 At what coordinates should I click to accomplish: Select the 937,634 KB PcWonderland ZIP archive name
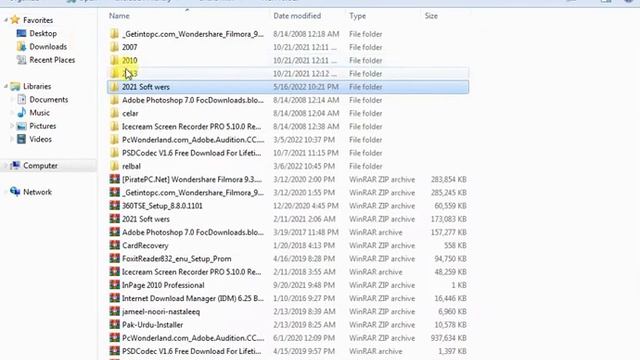pos(193,338)
